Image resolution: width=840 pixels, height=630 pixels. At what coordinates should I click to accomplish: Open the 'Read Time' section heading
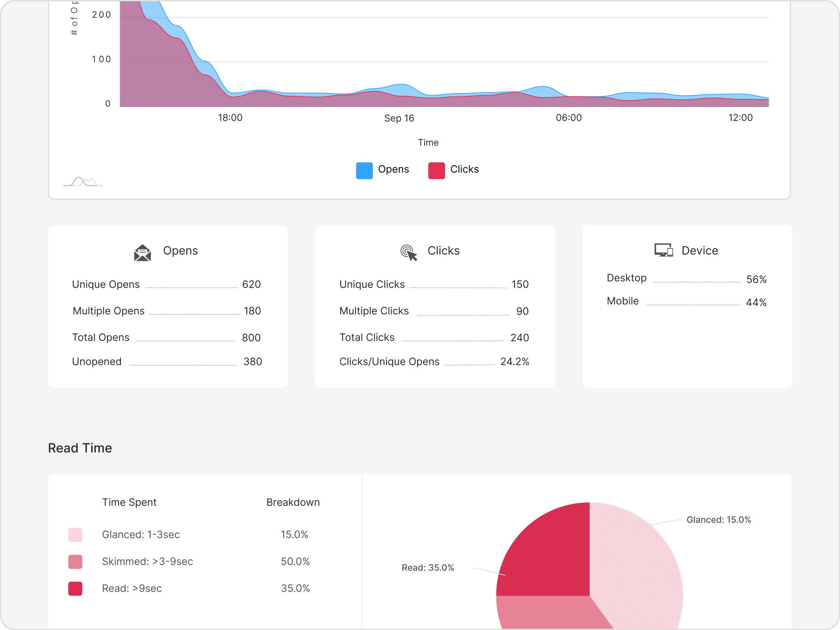pyautogui.click(x=80, y=448)
